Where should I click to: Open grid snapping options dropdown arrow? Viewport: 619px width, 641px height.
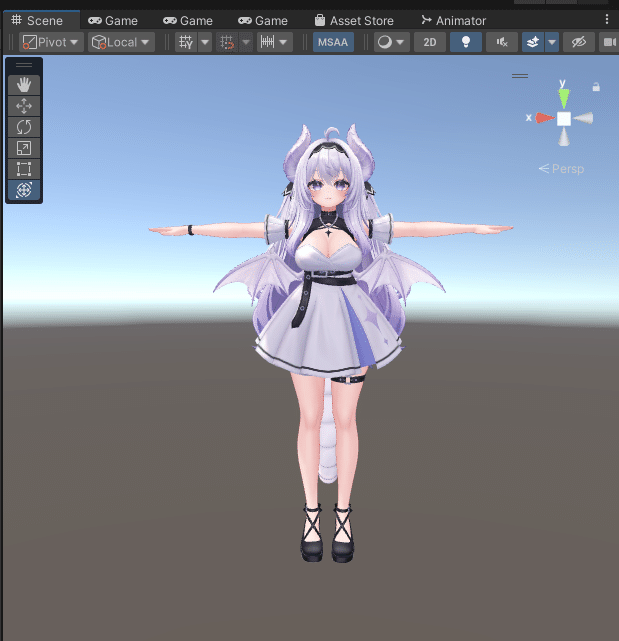pyautogui.click(x=246, y=42)
